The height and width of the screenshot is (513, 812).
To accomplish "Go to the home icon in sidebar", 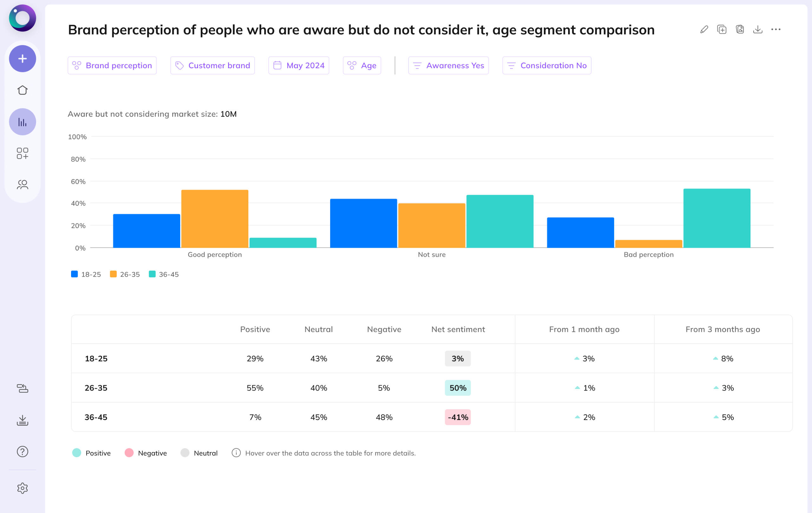I will click(x=22, y=90).
